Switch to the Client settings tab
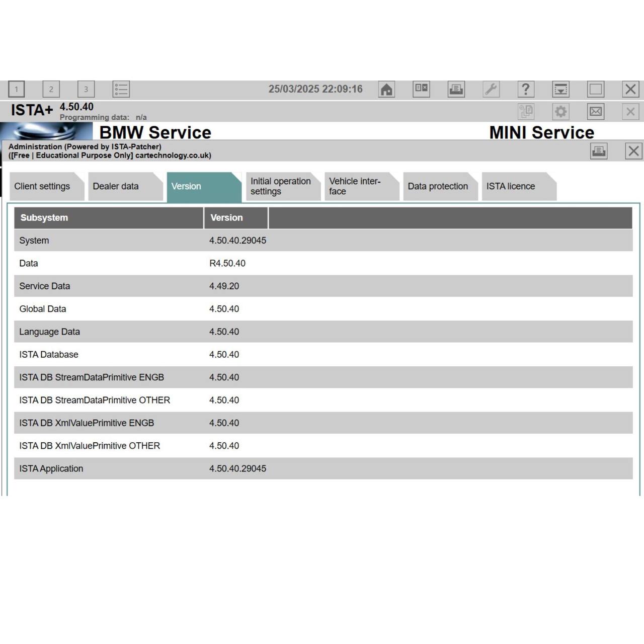The image size is (644, 644). click(43, 186)
